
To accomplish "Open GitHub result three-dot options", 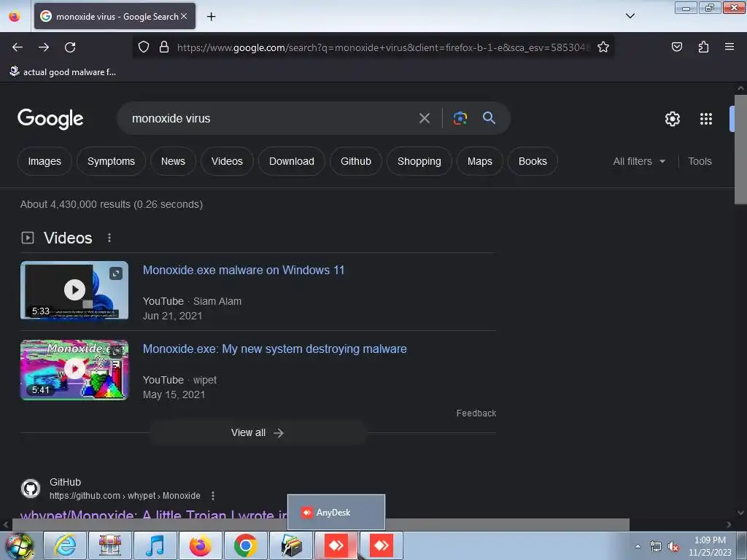I will [x=213, y=496].
